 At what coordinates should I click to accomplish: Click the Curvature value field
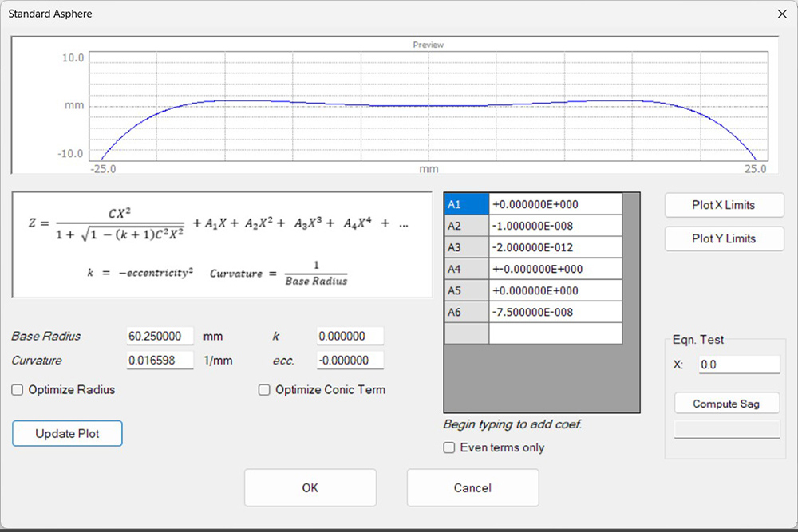pos(160,361)
